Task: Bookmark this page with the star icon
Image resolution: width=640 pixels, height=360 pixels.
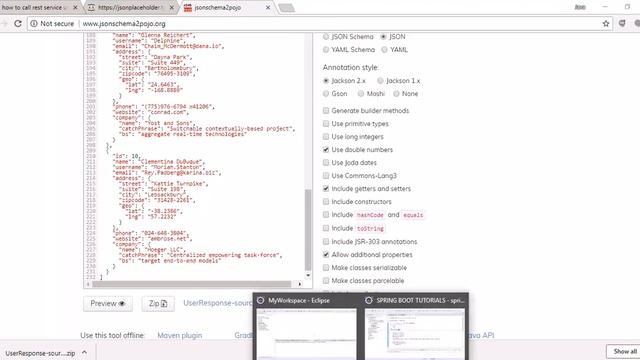Action: tap(606, 24)
